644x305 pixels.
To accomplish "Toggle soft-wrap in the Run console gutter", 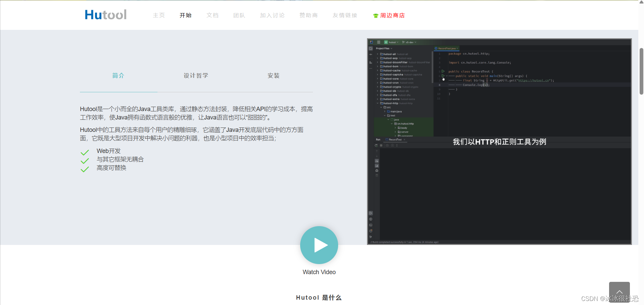I will click(377, 161).
